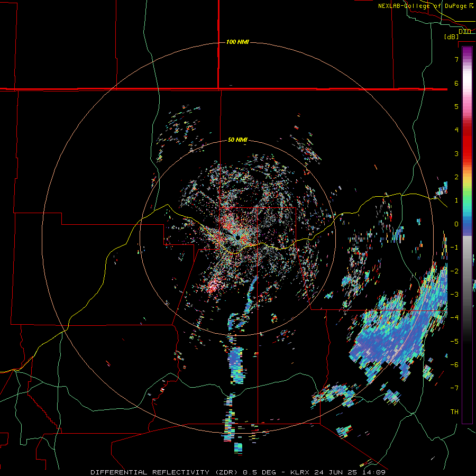Click the ZDR color scale bar

click(467, 235)
